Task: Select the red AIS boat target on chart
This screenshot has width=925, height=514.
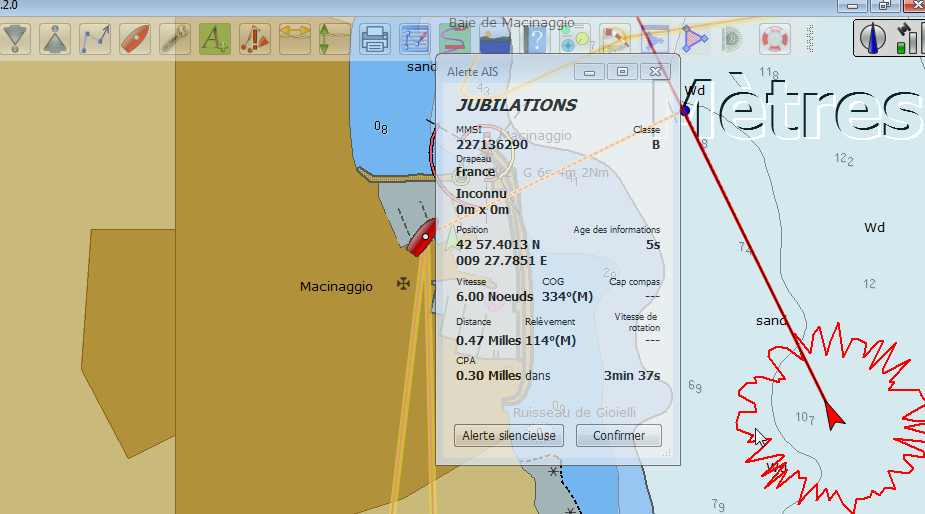Action: 422,238
